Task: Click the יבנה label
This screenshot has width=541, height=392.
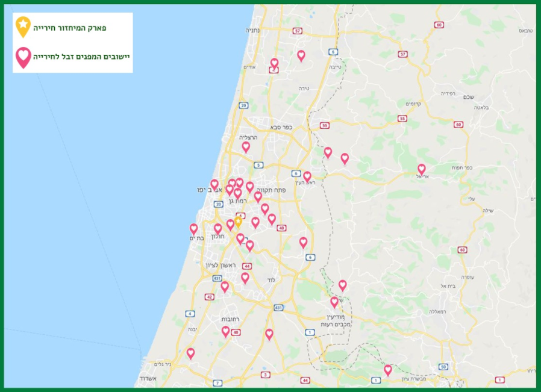Action: (192, 329)
